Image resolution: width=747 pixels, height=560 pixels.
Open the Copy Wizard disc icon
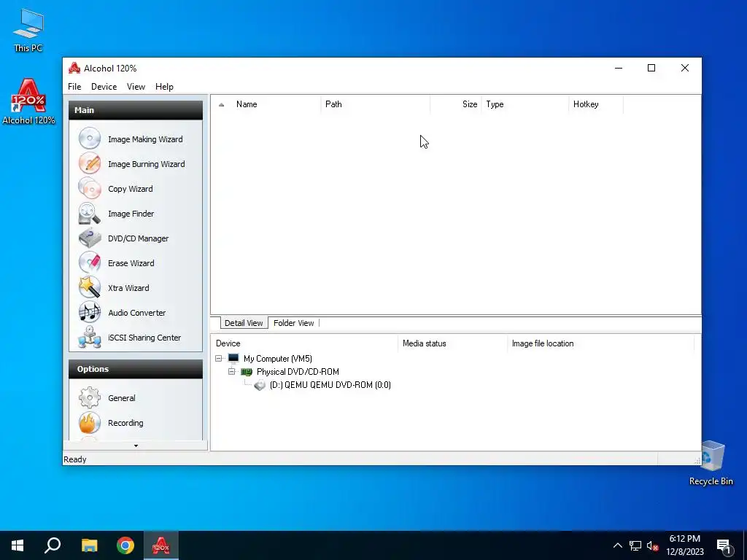click(90, 189)
